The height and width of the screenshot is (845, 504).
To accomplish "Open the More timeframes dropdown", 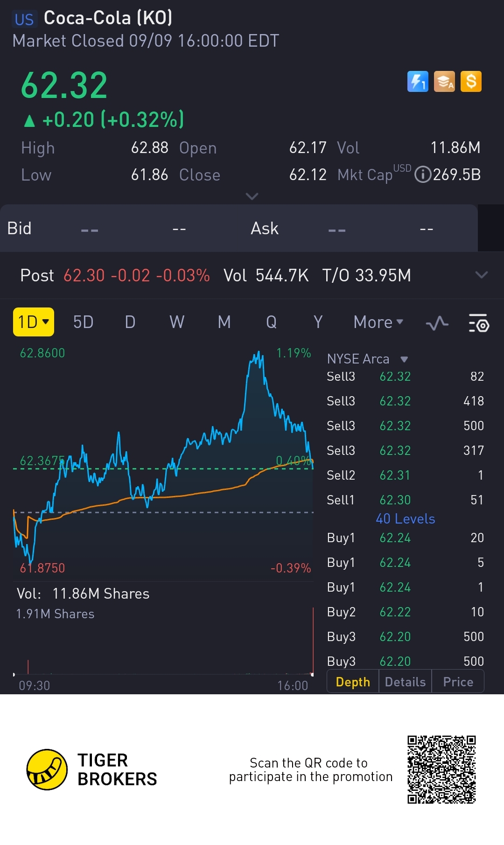I will coord(378,322).
